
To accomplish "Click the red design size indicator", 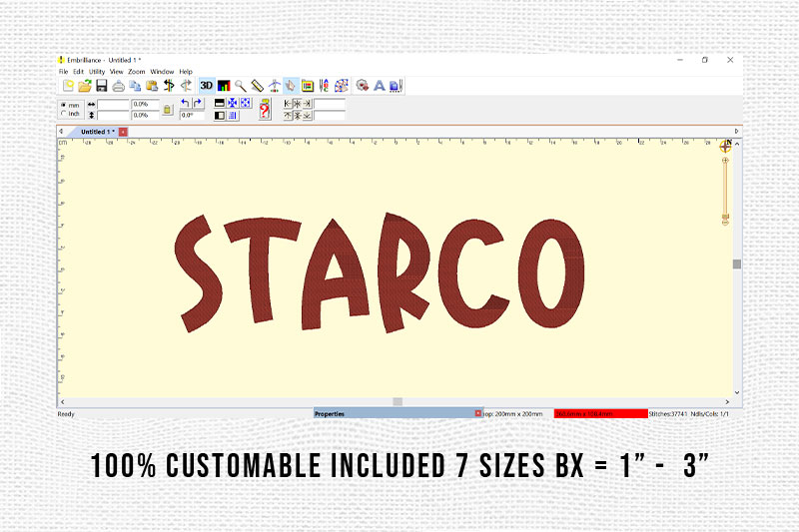I will [x=601, y=414].
